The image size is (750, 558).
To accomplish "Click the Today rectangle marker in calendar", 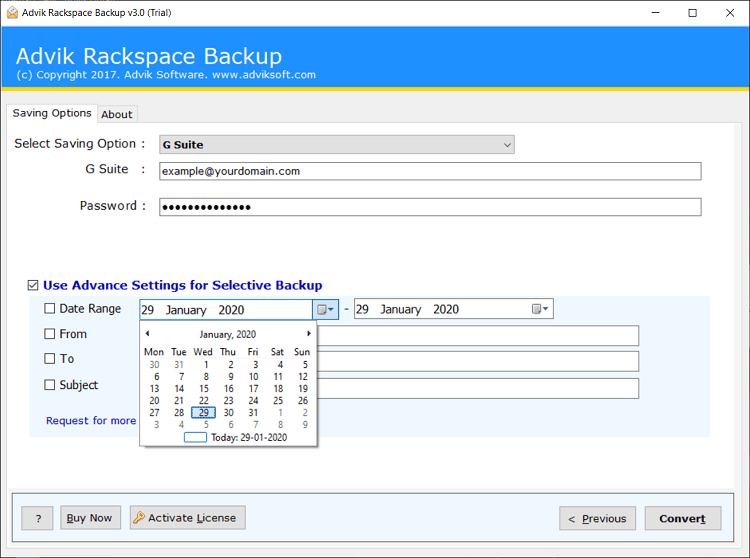I will 195,437.
